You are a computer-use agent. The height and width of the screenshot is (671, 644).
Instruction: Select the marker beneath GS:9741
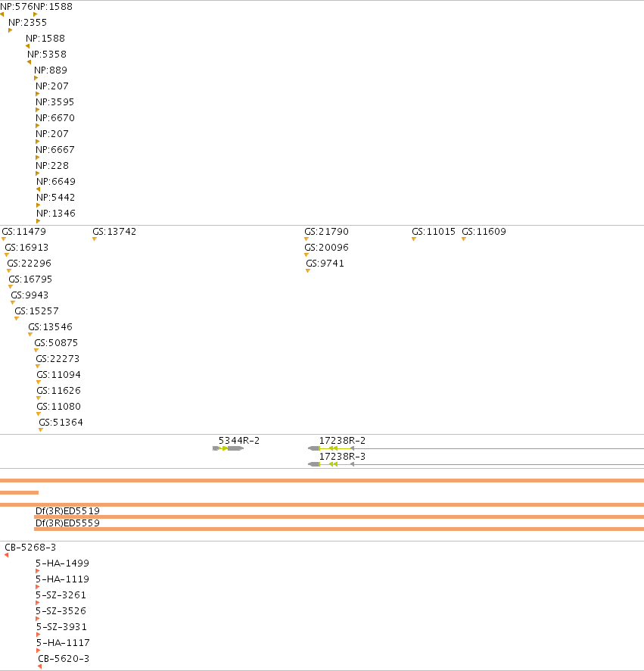(x=308, y=271)
